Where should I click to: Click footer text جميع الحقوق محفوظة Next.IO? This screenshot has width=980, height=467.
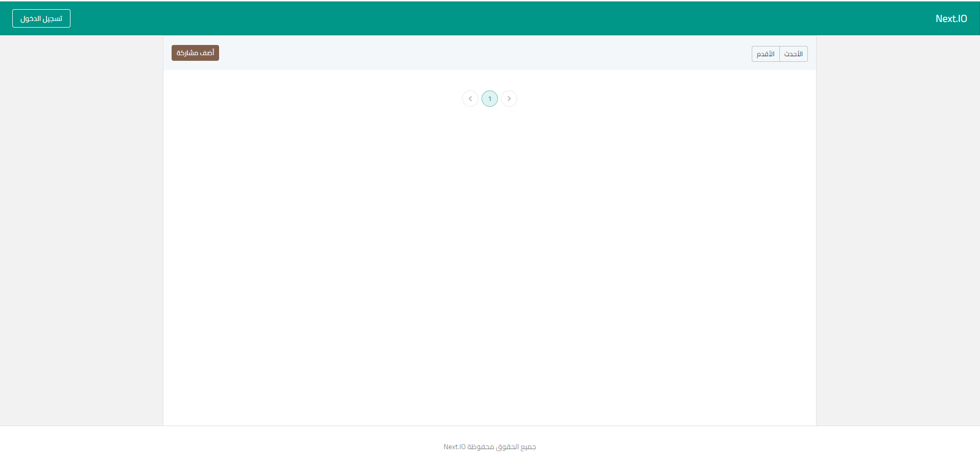click(490, 447)
